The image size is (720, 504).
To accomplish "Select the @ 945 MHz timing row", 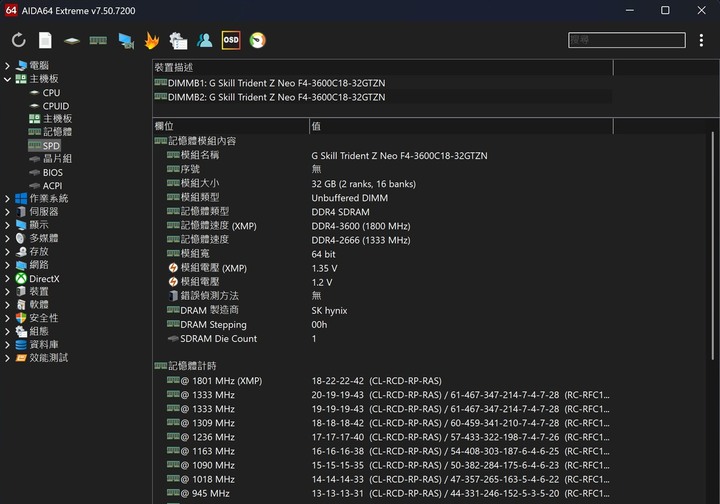I will click(x=382, y=493).
